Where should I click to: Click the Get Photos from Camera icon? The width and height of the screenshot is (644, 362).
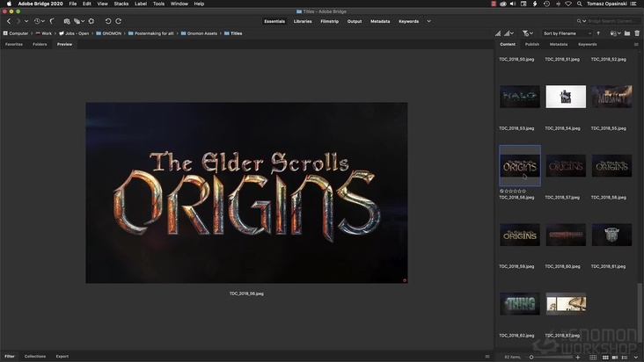(x=67, y=21)
